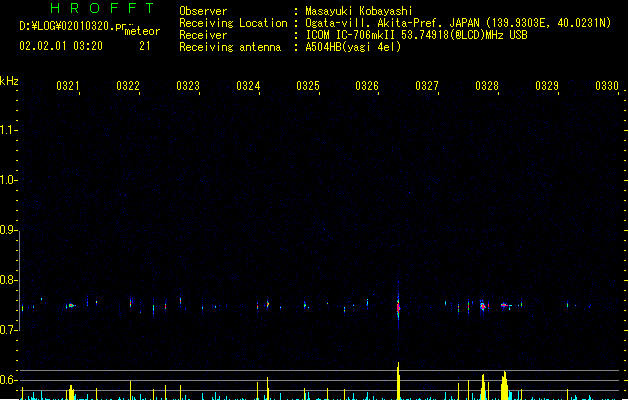Click the 0.9 kHz axis label
The width and height of the screenshot is (629, 400).
[8, 229]
